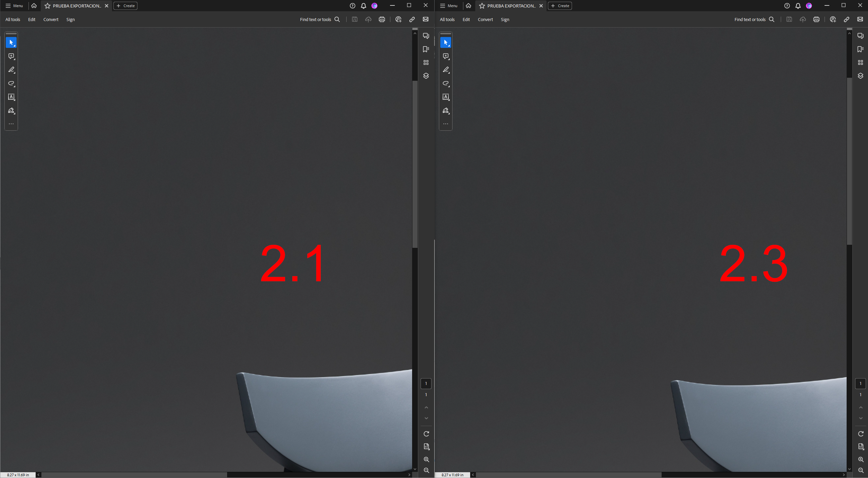Click Find text or tools in right window
Viewport: 868px width, 478px height.
(754, 19)
